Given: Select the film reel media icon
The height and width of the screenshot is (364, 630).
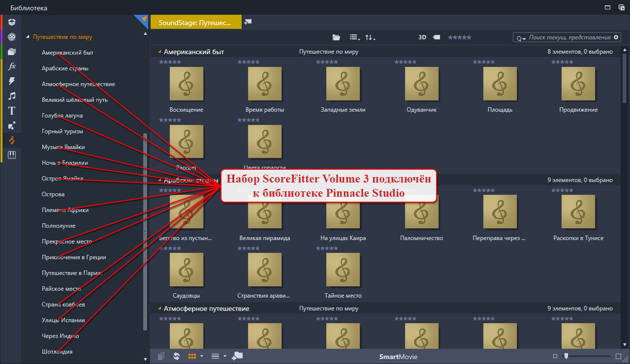Looking at the screenshot, I should (12, 37).
